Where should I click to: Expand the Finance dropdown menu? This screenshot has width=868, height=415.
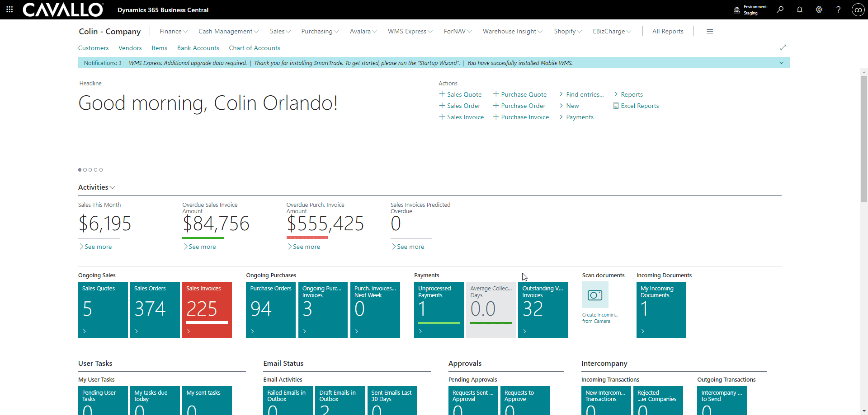coord(174,31)
